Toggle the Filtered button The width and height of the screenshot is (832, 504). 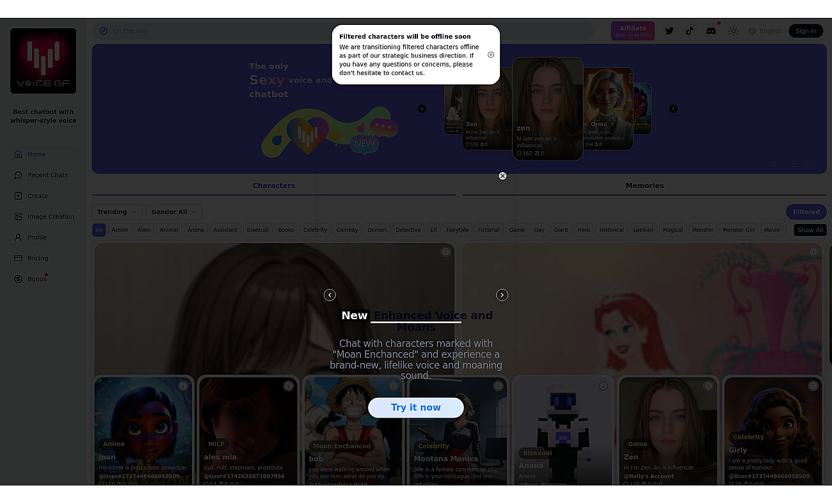[806, 212]
